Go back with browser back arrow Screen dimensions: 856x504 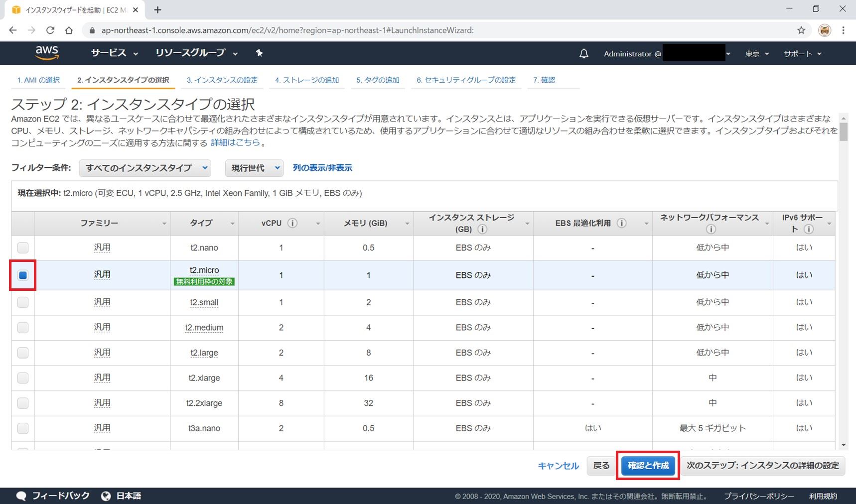(x=13, y=30)
